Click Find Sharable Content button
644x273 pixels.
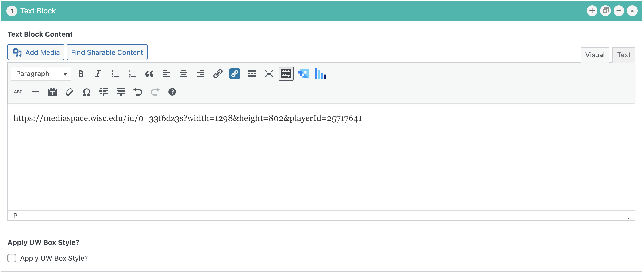(x=107, y=52)
